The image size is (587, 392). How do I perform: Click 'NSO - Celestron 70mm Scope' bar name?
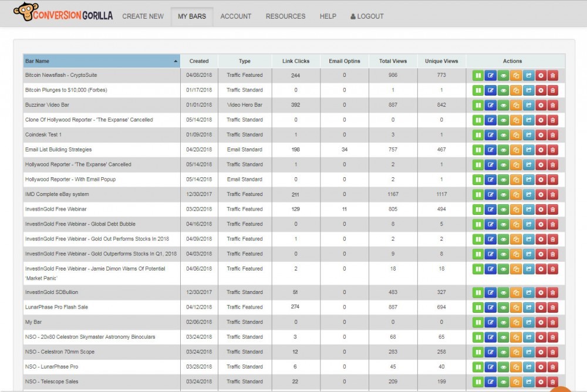tap(60, 352)
